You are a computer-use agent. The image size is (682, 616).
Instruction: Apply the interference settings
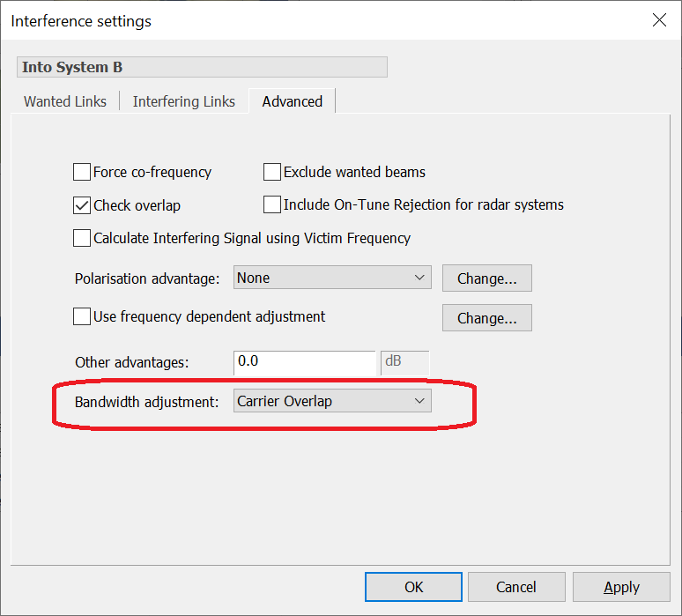click(621, 587)
